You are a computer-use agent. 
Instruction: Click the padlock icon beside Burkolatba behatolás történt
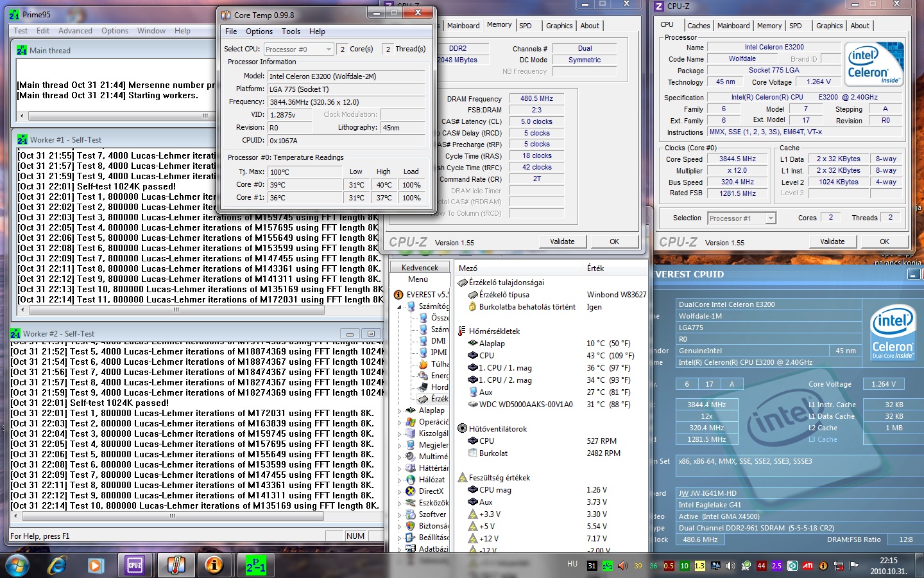point(472,307)
